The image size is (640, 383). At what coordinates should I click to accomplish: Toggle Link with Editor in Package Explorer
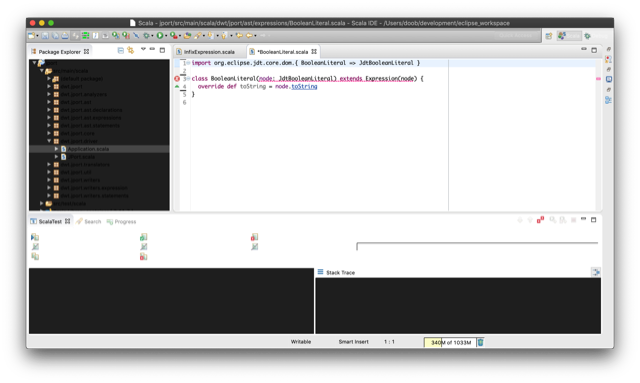point(131,50)
